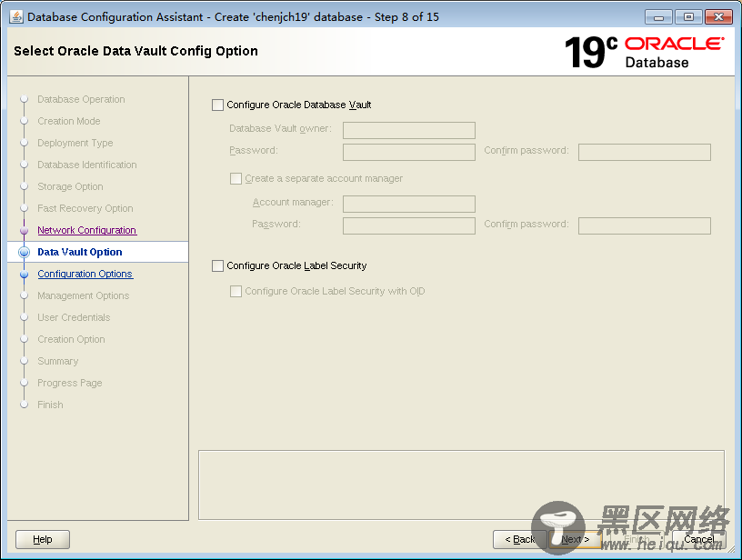742x560 pixels.
Task: Enable Configure Oracle Database Vault checkbox
Action: (217, 105)
